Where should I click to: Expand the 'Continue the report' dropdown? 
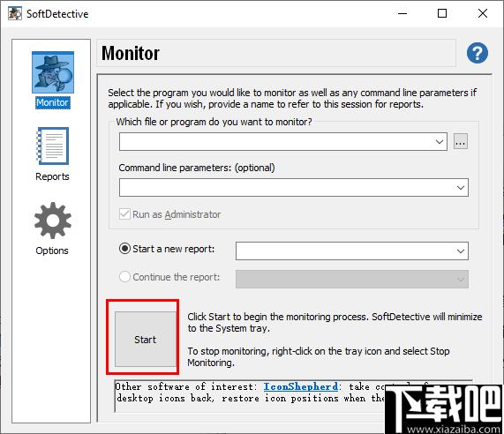(461, 279)
